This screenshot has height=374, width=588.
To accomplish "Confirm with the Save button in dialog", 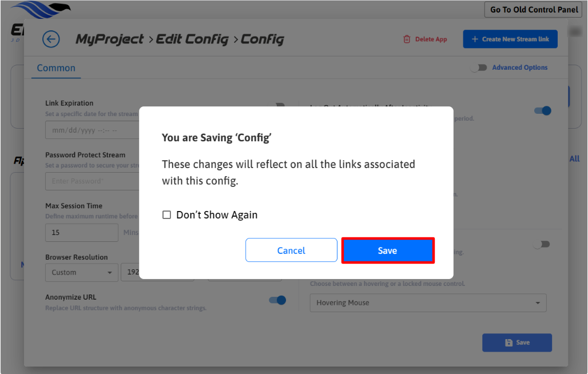I will pos(388,250).
